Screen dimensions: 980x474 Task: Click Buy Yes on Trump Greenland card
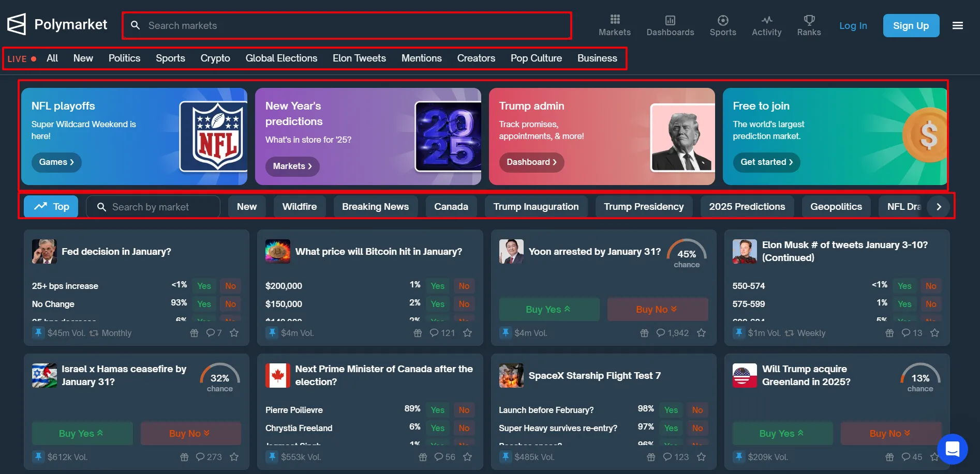pos(783,433)
